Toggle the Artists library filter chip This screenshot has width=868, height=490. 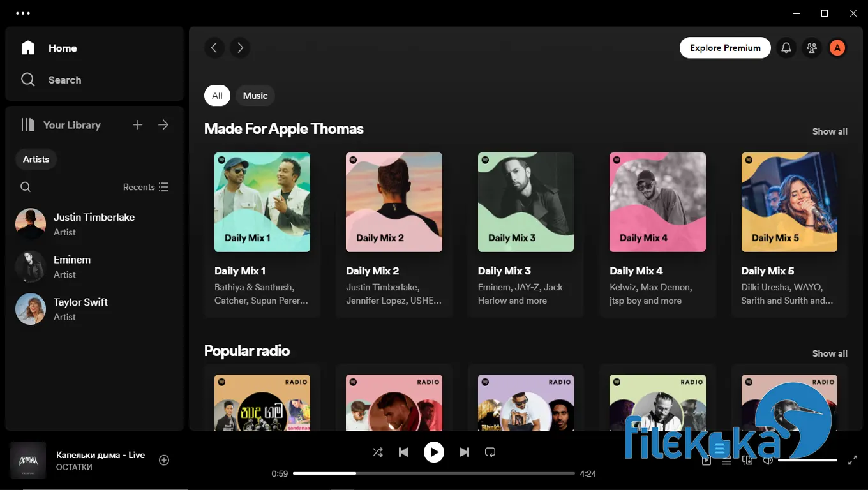[x=36, y=160]
